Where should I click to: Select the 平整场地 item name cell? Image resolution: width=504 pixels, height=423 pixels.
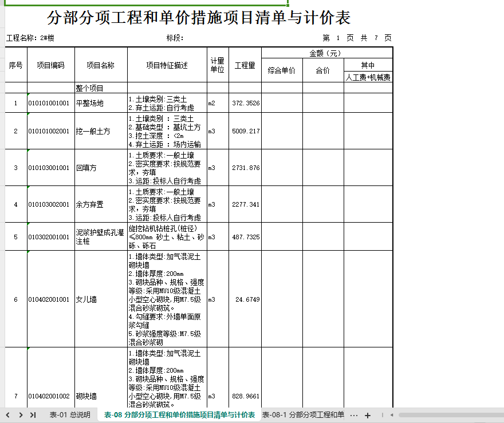pyautogui.click(x=101, y=103)
